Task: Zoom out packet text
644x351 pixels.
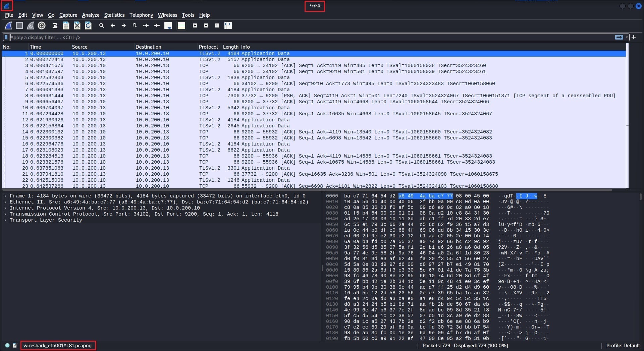Action: (206, 25)
